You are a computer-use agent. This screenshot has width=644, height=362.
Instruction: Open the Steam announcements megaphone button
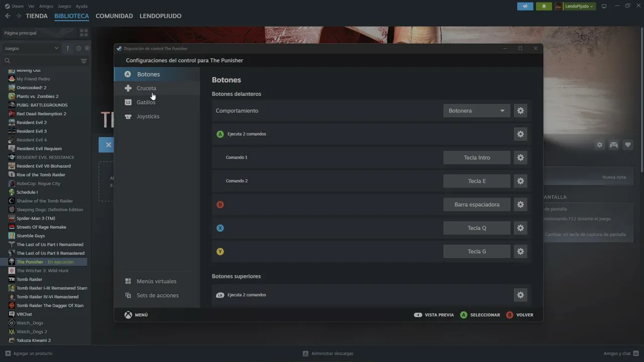525,6
